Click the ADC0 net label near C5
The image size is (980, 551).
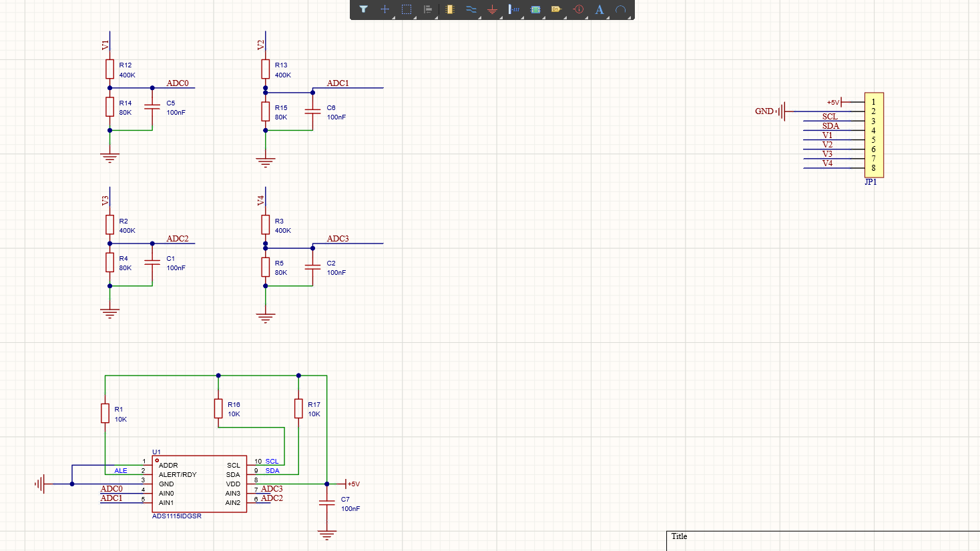[x=178, y=83]
